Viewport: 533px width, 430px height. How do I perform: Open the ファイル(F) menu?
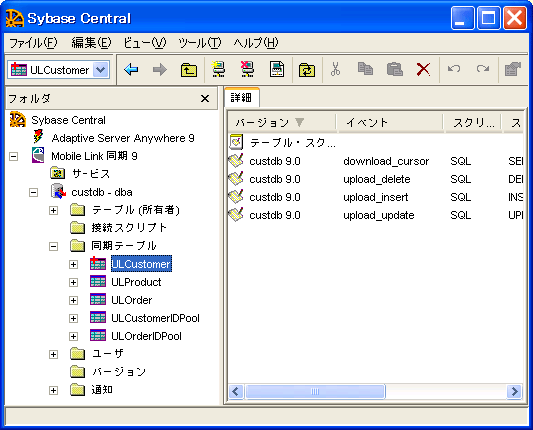(x=33, y=43)
